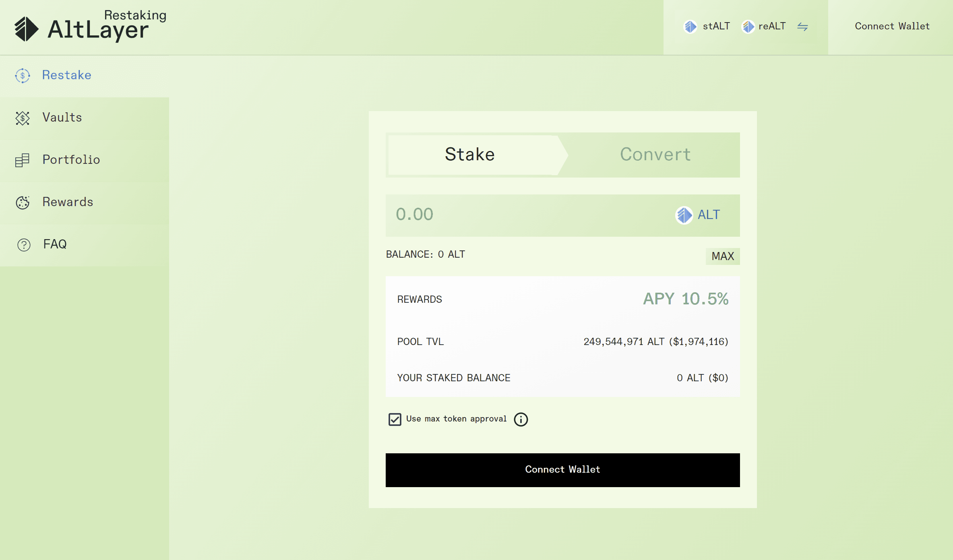The height and width of the screenshot is (560, 953).
Task: Switch to the Convert tab
Action: coord(655,155)
